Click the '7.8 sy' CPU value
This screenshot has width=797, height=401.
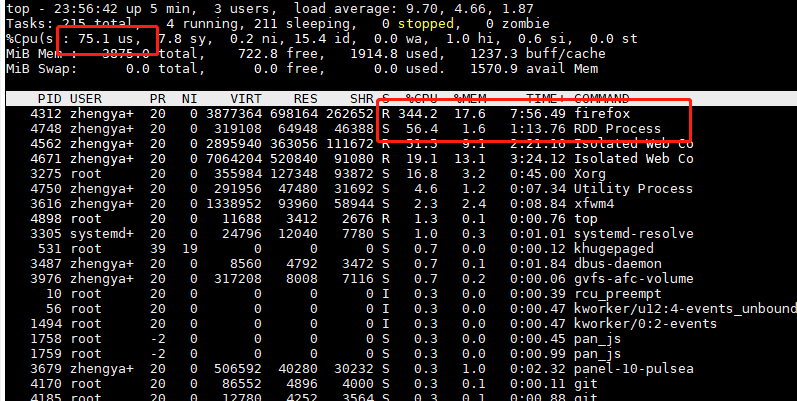coord(182,39)
